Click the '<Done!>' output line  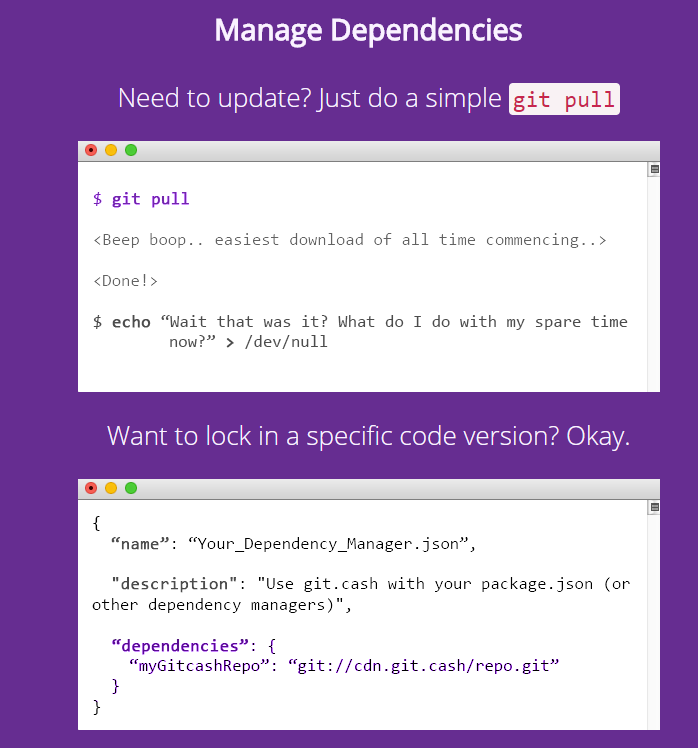(x=125, y=281)
